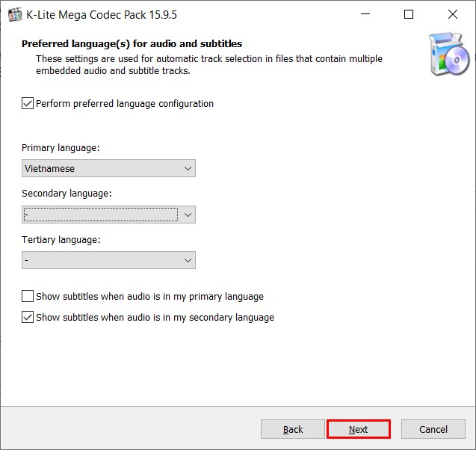Click the window title 'K-Lite Mega Codec Pack 15.9.5'

click(102, 14)
